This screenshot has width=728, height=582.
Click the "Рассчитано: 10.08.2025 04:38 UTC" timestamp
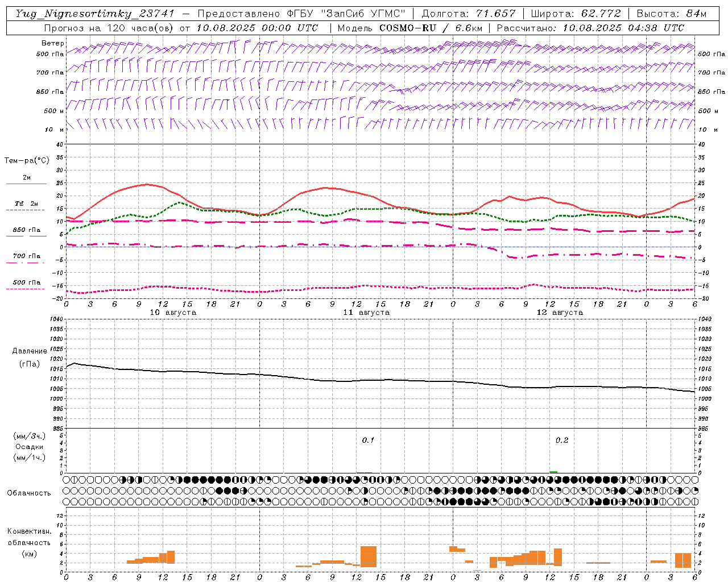click(590, 28)
